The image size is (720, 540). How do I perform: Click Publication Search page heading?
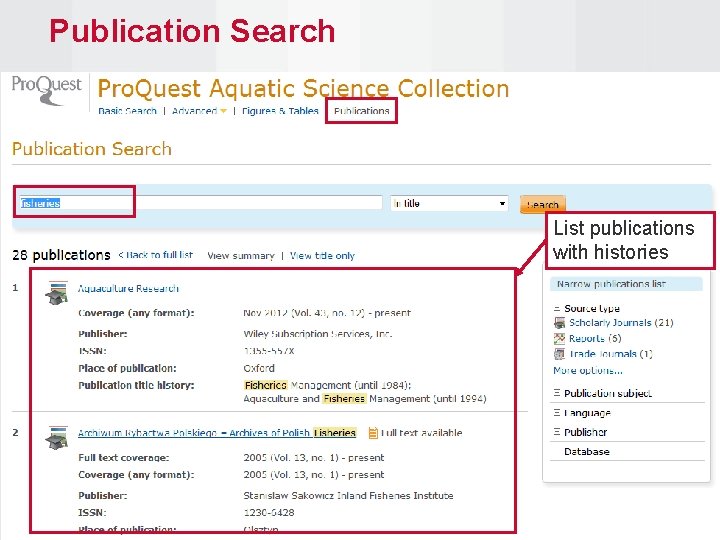click(x=92, y=149)
